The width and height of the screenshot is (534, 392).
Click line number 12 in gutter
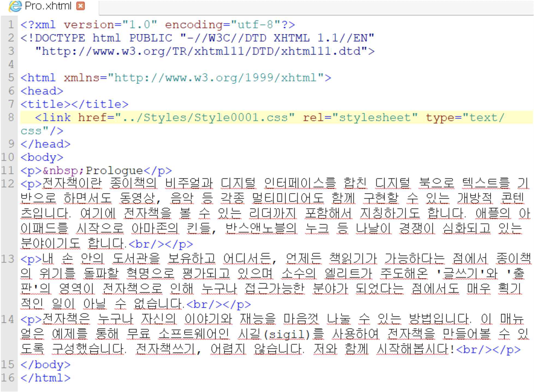(x=8, y=184)
